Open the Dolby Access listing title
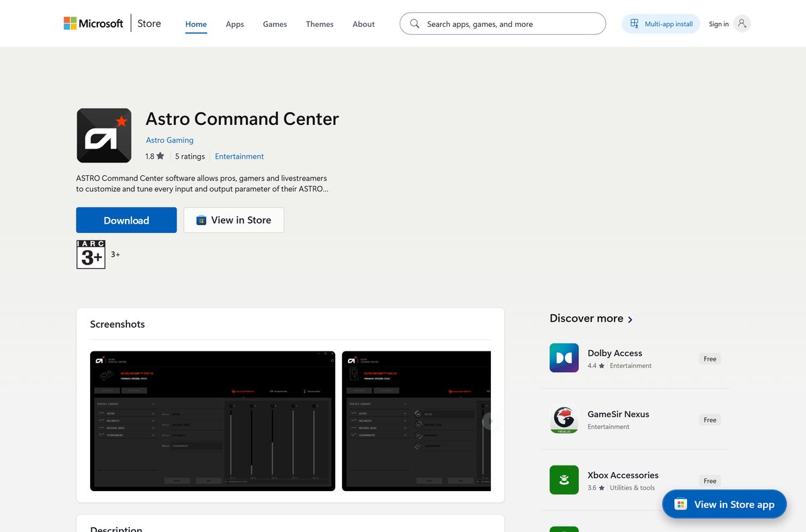This screenshot has width=806, height=532. coord(615,353)
